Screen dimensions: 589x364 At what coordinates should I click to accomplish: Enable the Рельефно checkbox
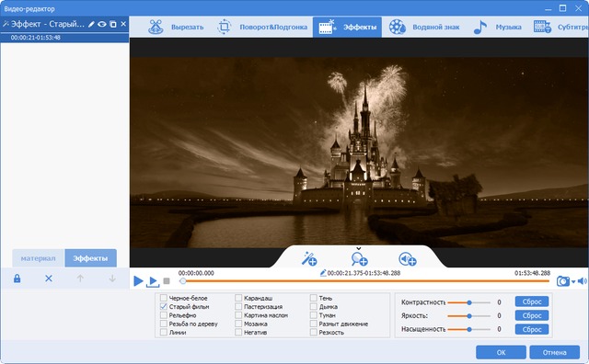[x=164, y=315]
